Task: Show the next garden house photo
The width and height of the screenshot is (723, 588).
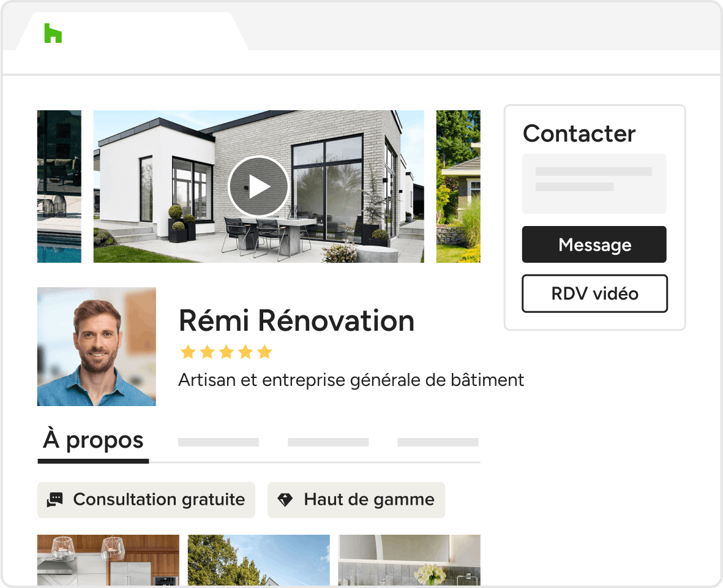Action: 459,186
